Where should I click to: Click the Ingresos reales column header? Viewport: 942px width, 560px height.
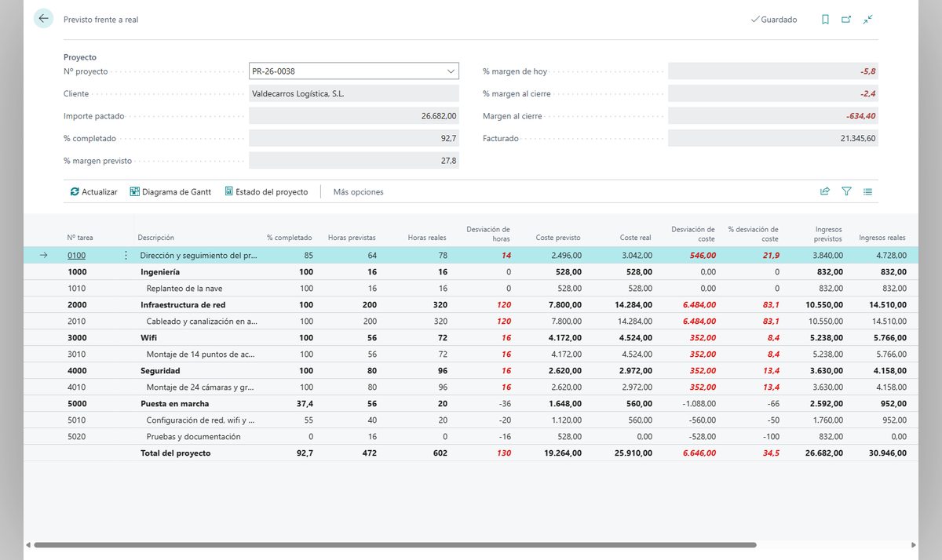coord(882,238)
